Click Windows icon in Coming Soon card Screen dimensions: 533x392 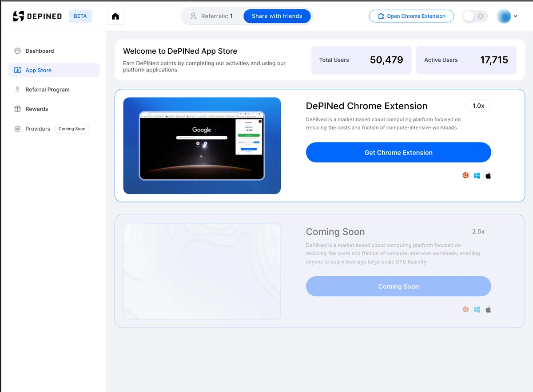[477, 310]
